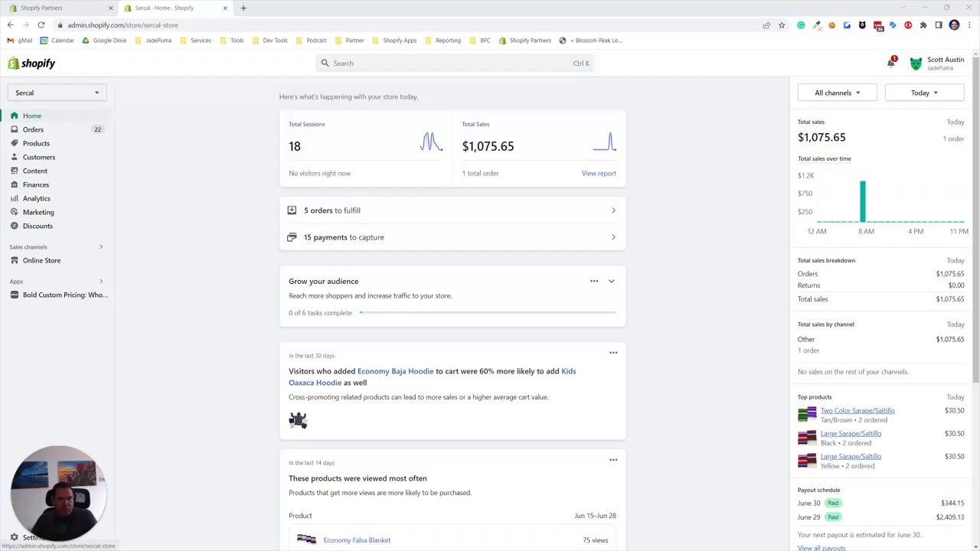Go to Analytics in the sidebar

coord(37,198)
